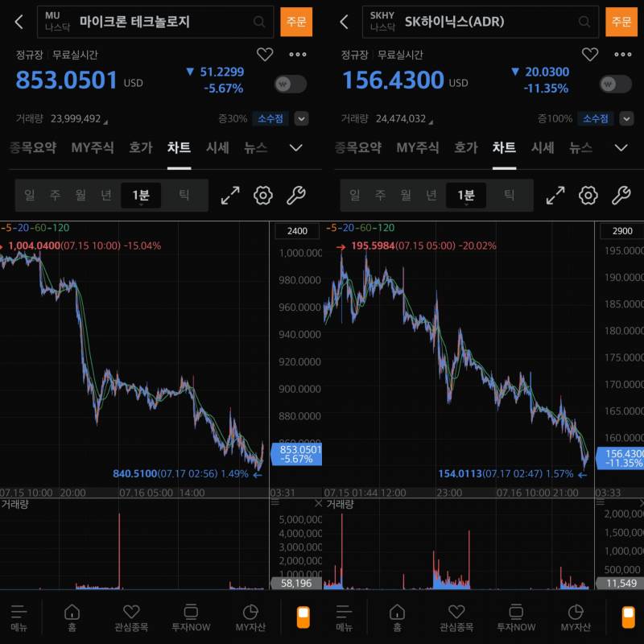Tap the MU current price tag 853.0501

296,454
